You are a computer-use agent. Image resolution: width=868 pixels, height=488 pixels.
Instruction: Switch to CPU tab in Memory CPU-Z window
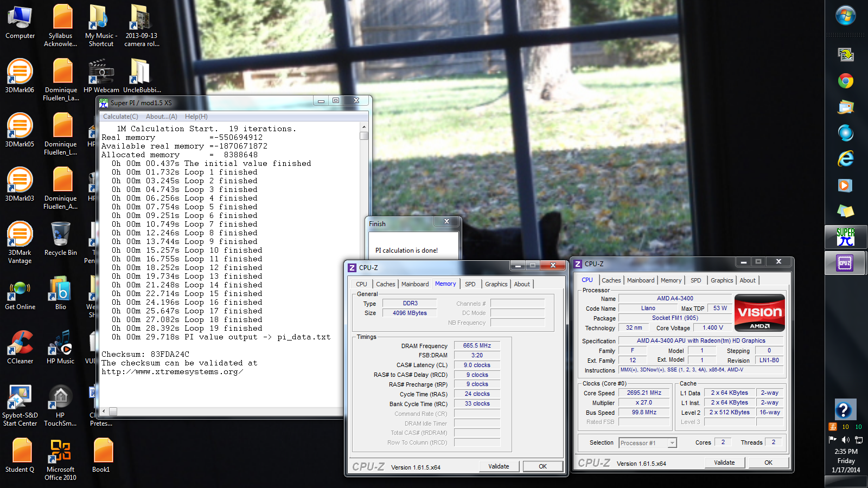coord(361,284)
